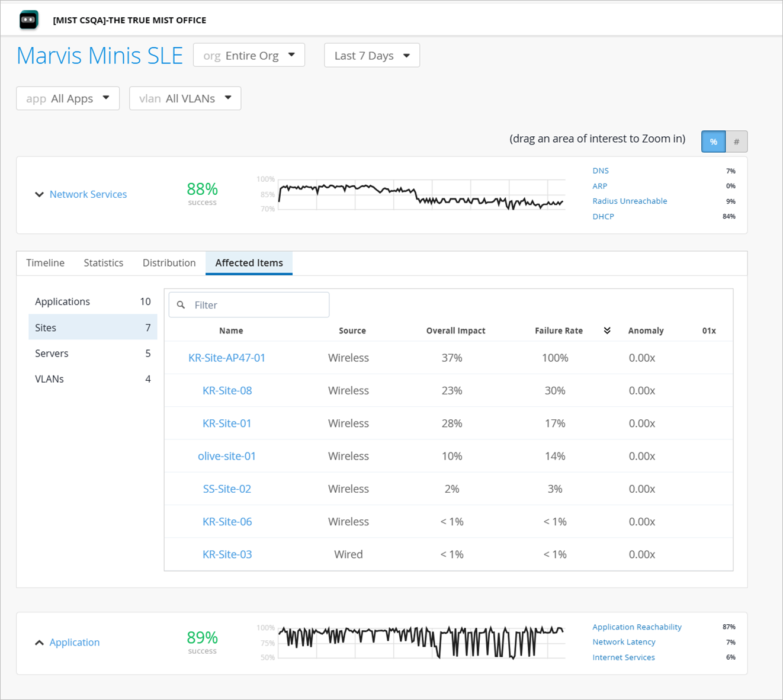Click the 100% failure rate for KR-Site-AP47-01

tap(555, 358)
